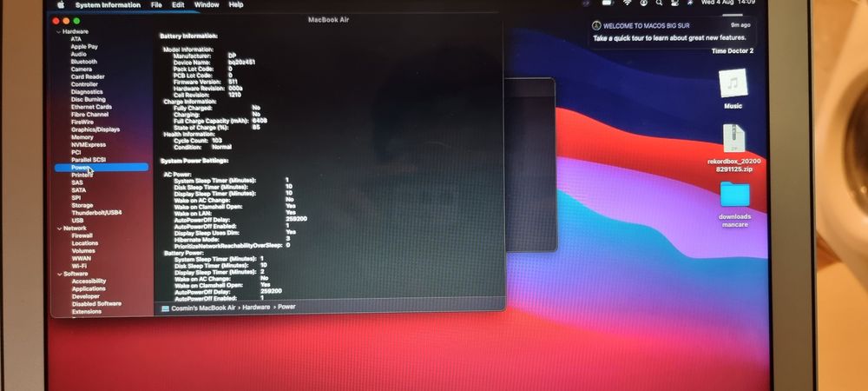Select FireWire in the sidebar

click(x=82, y=122)
